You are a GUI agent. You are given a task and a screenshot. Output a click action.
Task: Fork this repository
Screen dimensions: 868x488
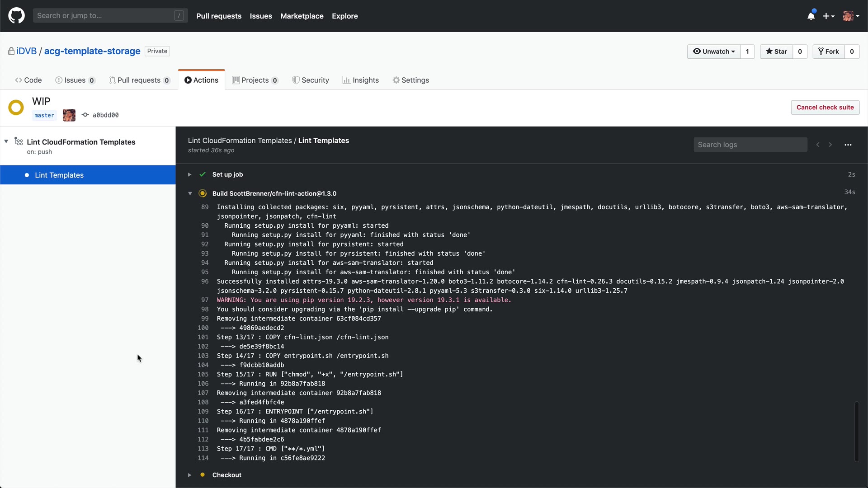pyautogui.click(x=829, y=52)
